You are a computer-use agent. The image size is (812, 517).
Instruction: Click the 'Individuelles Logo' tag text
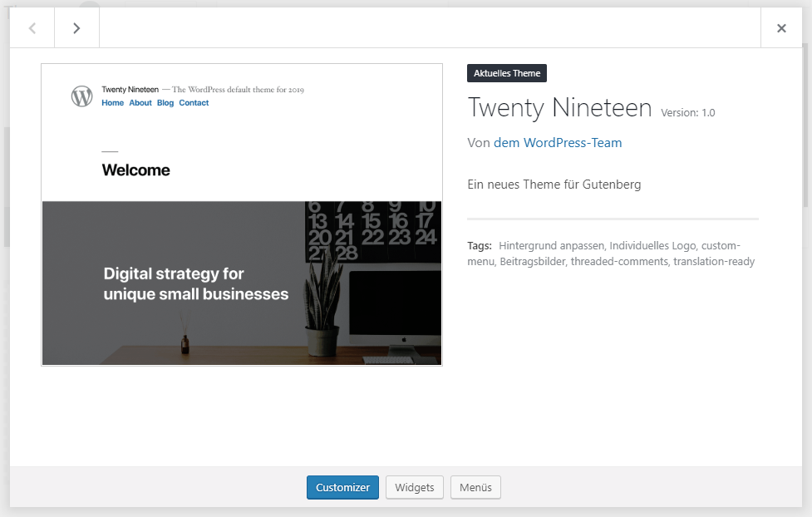pyautogui.click(x=652, y=245)
